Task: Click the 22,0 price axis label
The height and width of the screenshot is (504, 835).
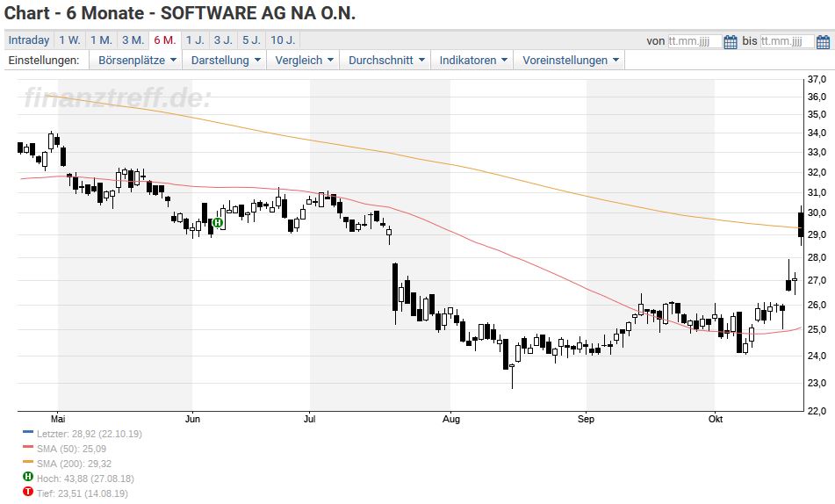Action: tap(817, 411)
